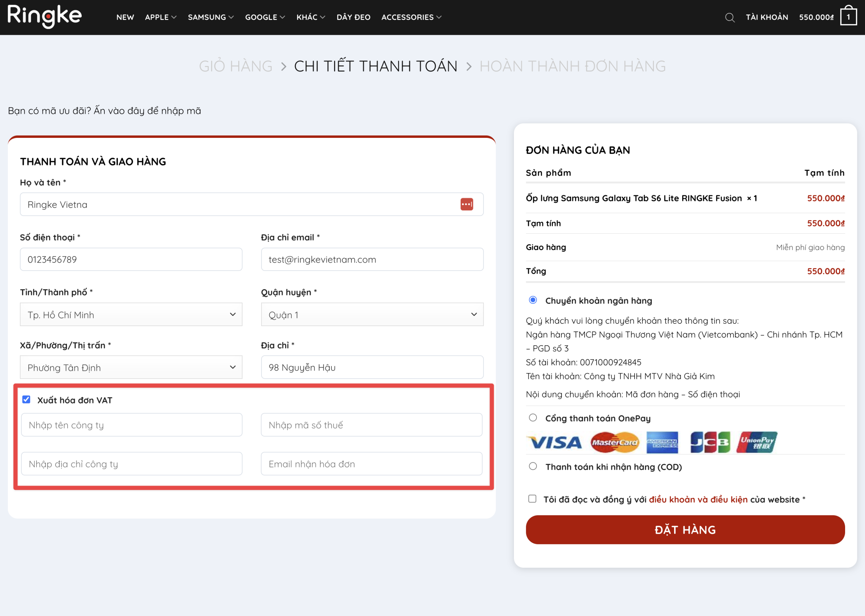Click the JCB card logo
The width and height of the screenshot is (865, 616).
click(710, 442)
